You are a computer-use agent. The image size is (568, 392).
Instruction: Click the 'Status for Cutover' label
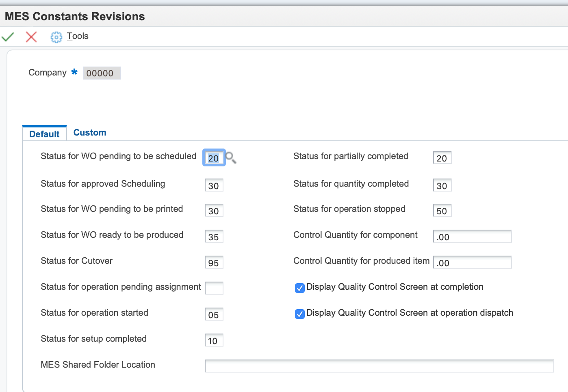click(x=77, y=261)
